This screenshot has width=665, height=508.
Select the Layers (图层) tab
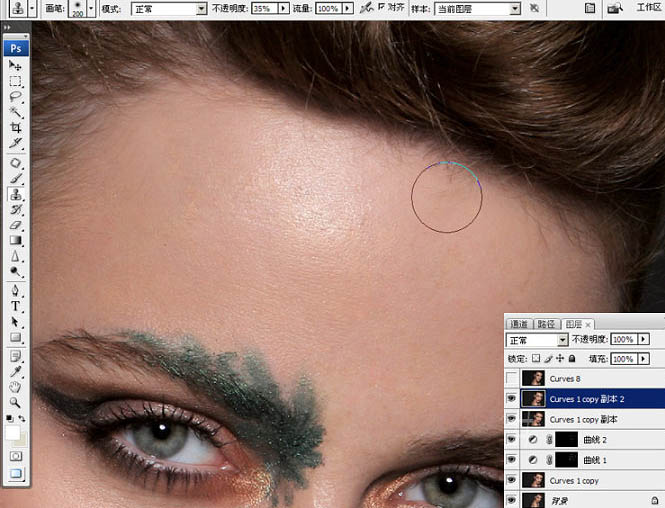click(574, 324)
